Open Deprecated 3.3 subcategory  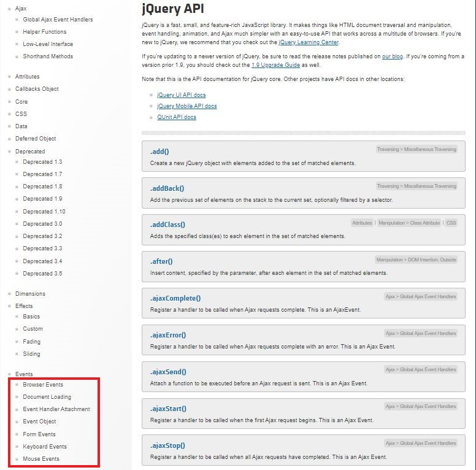(x=42, y=248)
